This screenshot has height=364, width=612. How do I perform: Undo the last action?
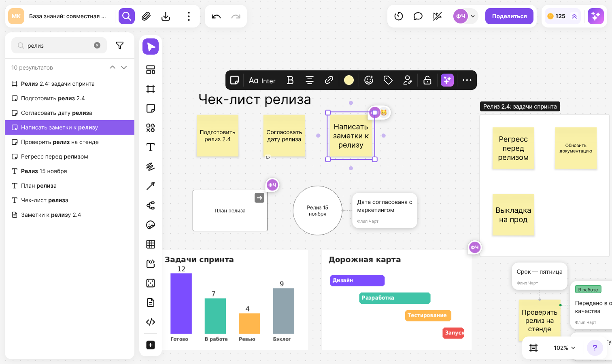[x=216, y=16]
